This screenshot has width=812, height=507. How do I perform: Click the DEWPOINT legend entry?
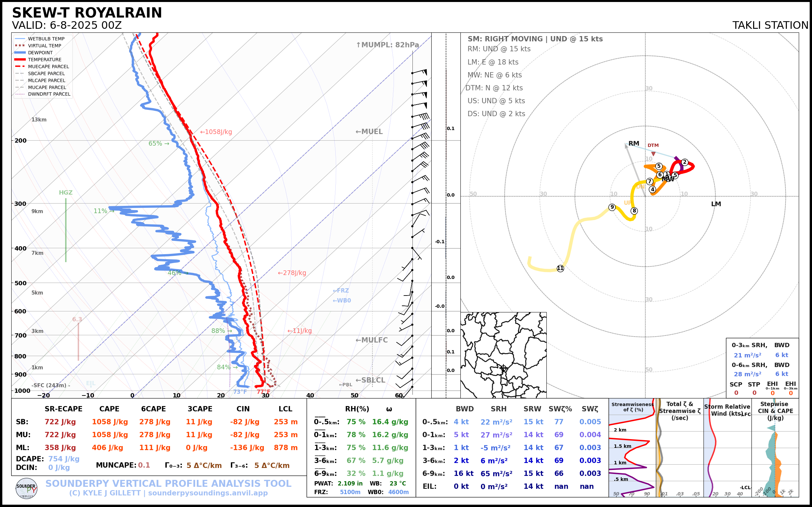(x=40, y=53)
